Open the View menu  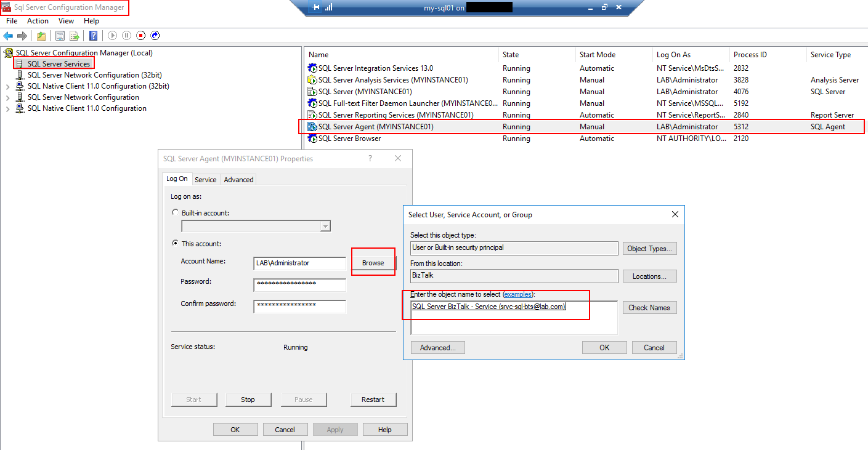66,21
